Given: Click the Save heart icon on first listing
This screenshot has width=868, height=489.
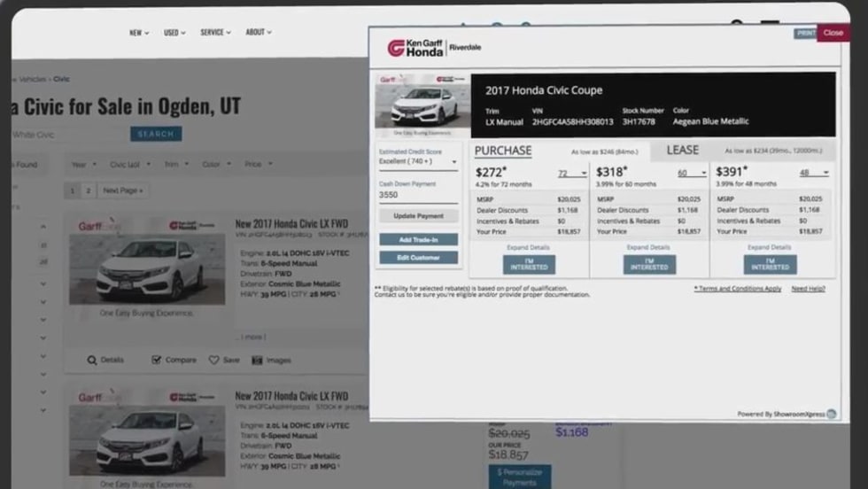Looking at the screenshot, I should (213, 361).
